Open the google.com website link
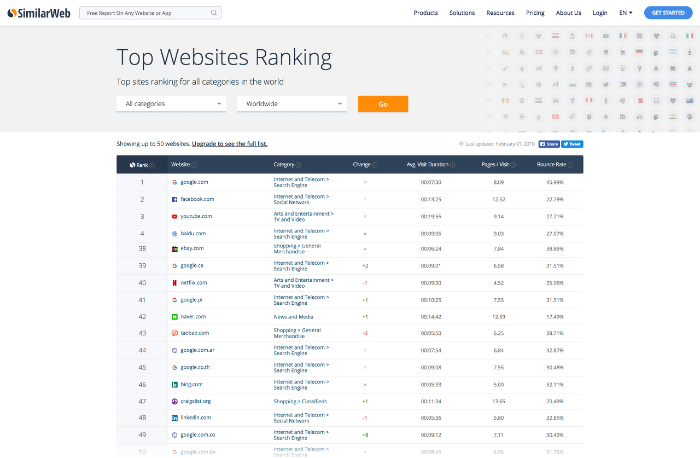This screenshot has width=700, height=458. [194, 182]
